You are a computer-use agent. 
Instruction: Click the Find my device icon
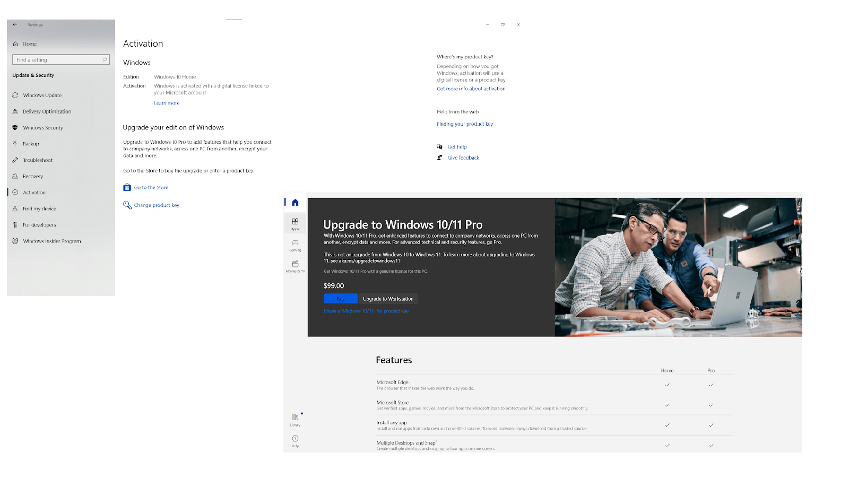(15, 209)
